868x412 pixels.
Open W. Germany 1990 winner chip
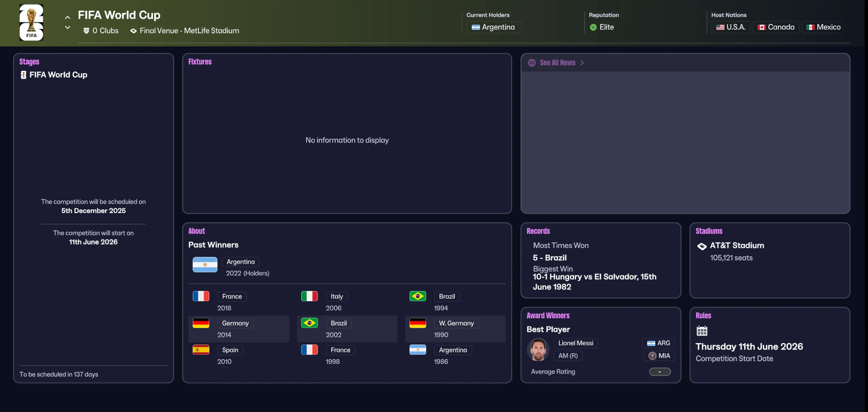(x=456, y=323)
